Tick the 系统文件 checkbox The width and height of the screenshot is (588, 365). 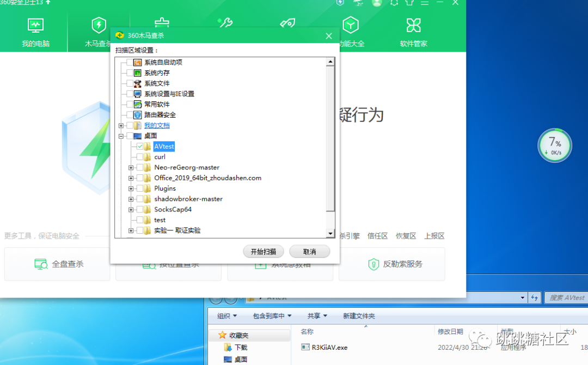point(130,83)
